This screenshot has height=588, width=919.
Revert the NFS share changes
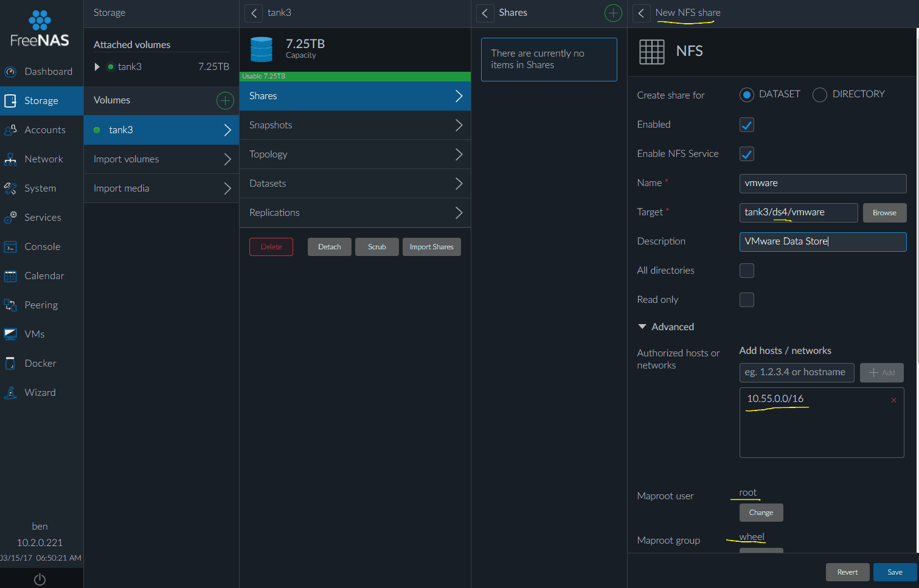[848, 572]
